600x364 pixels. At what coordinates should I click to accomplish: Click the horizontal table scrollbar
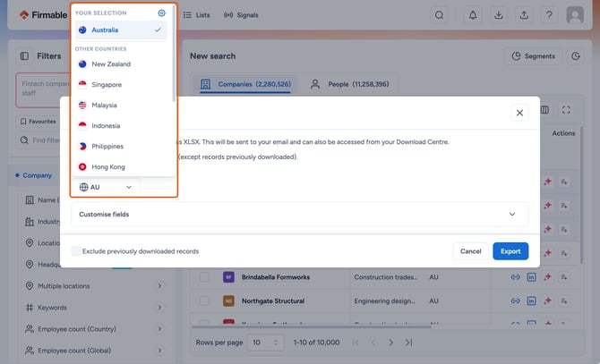tap(311, 326)
